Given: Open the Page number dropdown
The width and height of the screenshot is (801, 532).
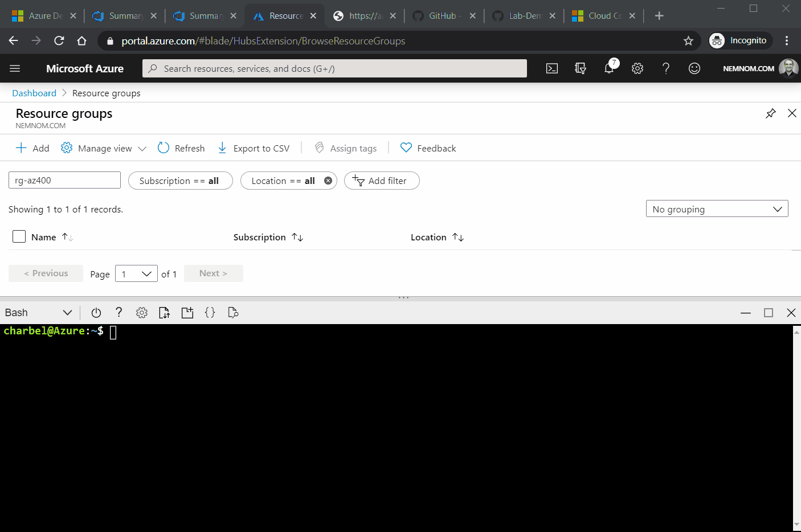Looking at the screenshot, I should tap(136, 274).
